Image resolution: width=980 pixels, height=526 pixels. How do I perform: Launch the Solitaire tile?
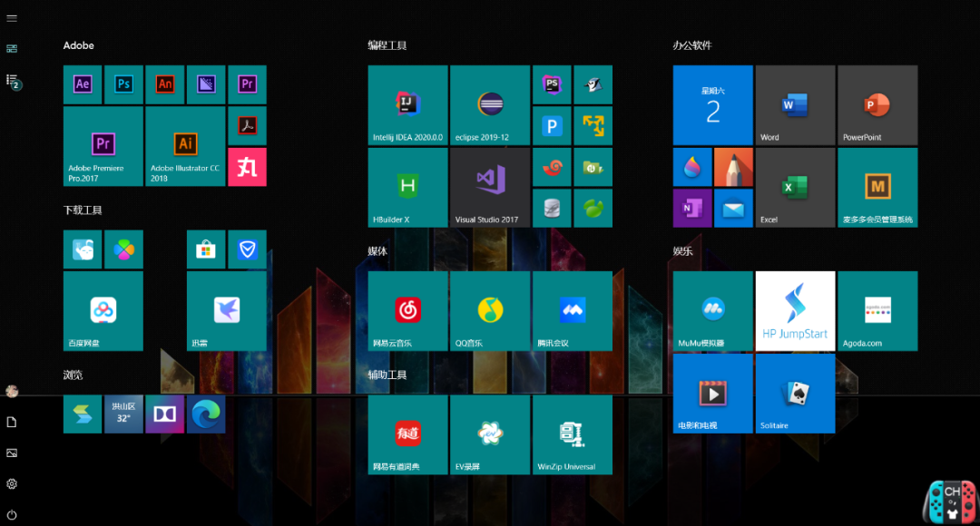(x=796, y=394)
